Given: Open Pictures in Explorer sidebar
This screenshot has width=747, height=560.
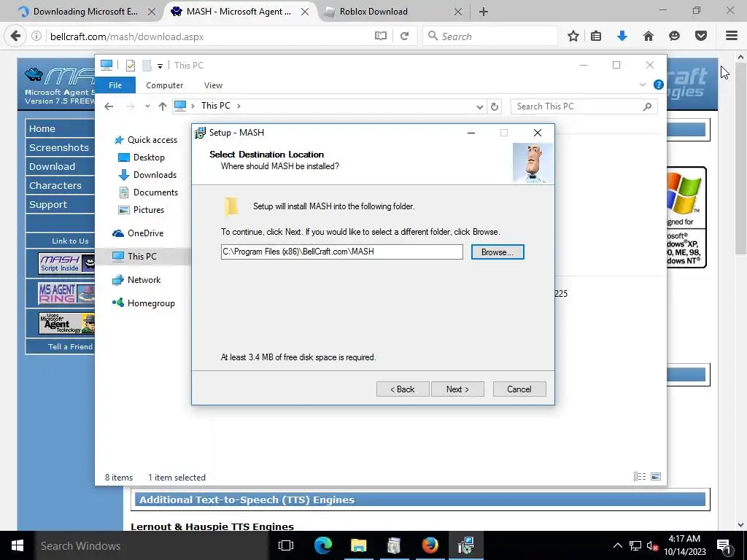Looking at the screenshot, I should click(141, 210).
